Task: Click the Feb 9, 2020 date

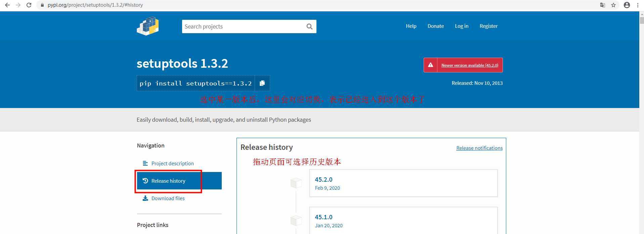Action: click(327, 188)
